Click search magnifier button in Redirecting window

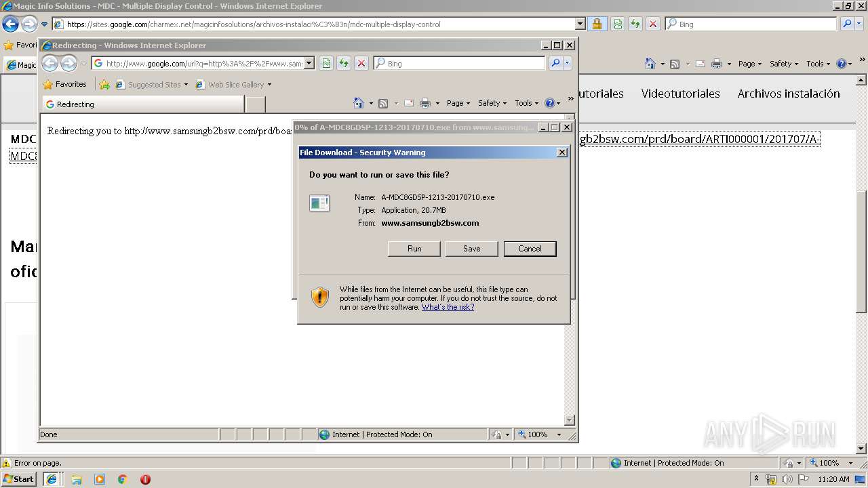[555, 63]
